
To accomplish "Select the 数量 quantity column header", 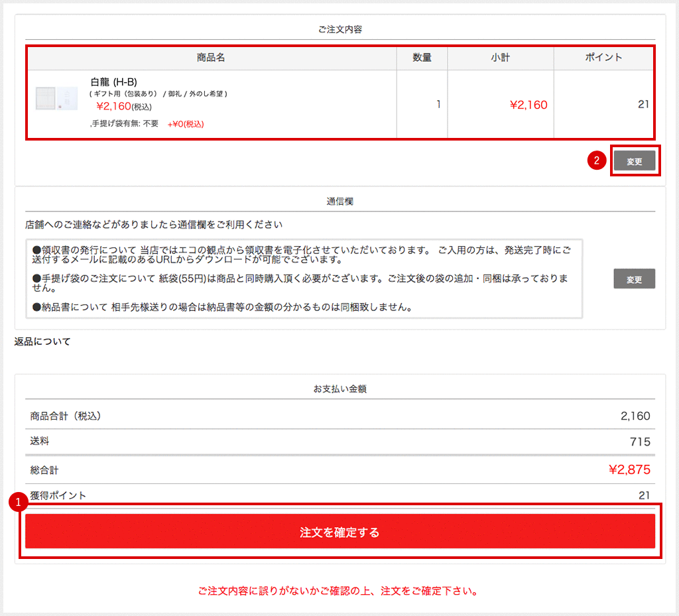I will 422,58.
